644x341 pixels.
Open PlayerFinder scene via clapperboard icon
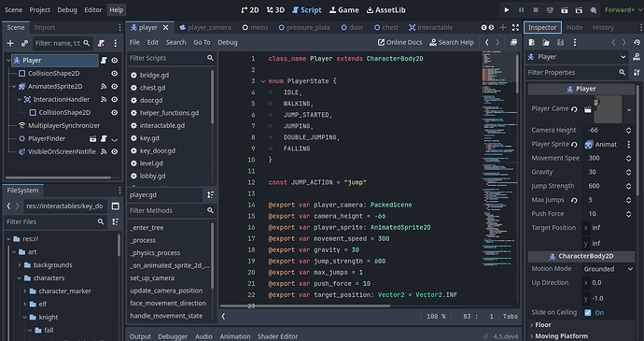93,138
